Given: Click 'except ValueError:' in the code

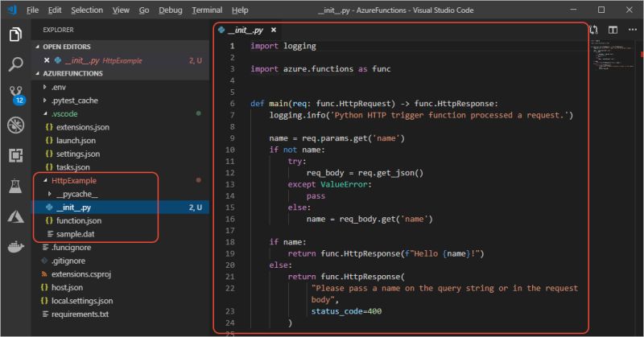Looking at the screenshot, I should click(x=329, y=184).
